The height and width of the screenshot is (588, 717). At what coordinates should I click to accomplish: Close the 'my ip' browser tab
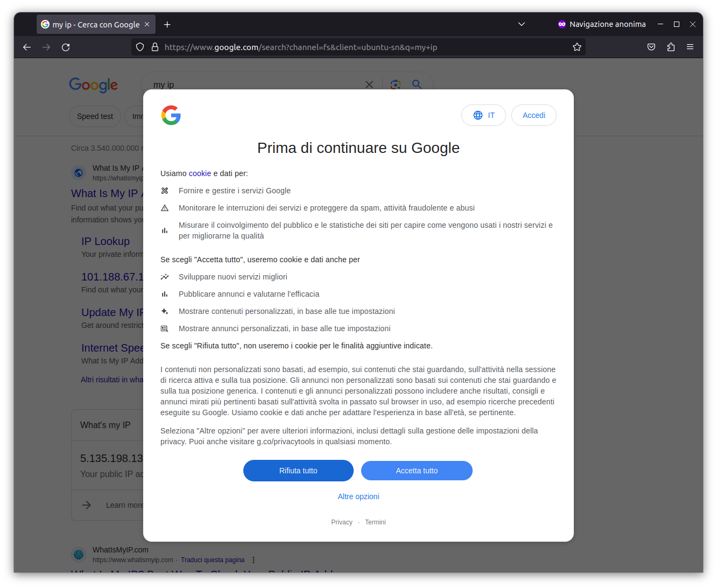coord(147,24)
